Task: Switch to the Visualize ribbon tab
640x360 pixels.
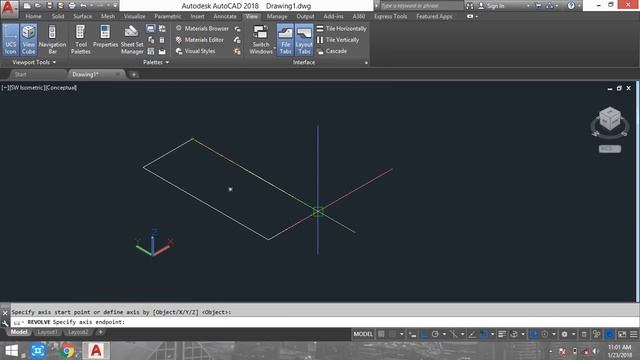Action: [x=135, y=16]
